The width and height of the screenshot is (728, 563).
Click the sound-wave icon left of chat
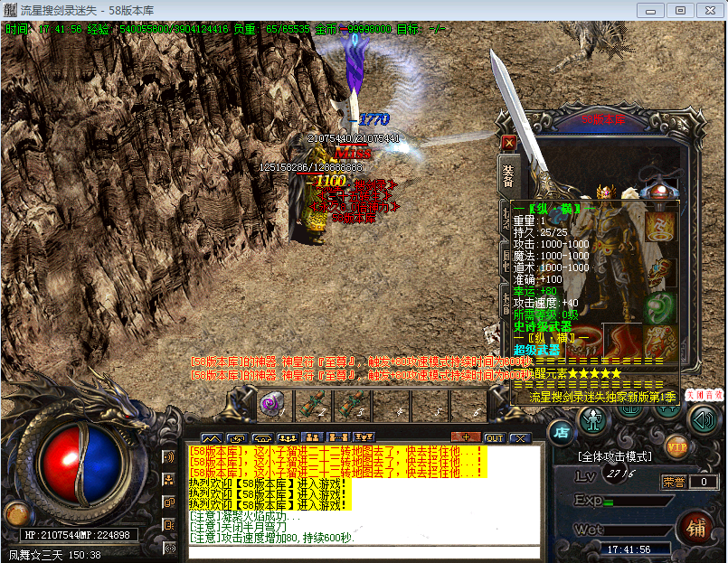pos(169,457)
